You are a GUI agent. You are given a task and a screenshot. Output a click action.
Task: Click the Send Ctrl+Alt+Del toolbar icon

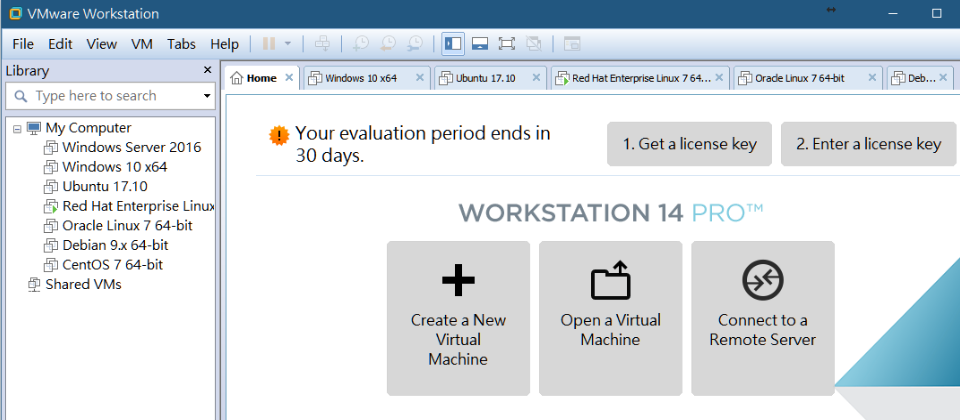pos(322,43)
